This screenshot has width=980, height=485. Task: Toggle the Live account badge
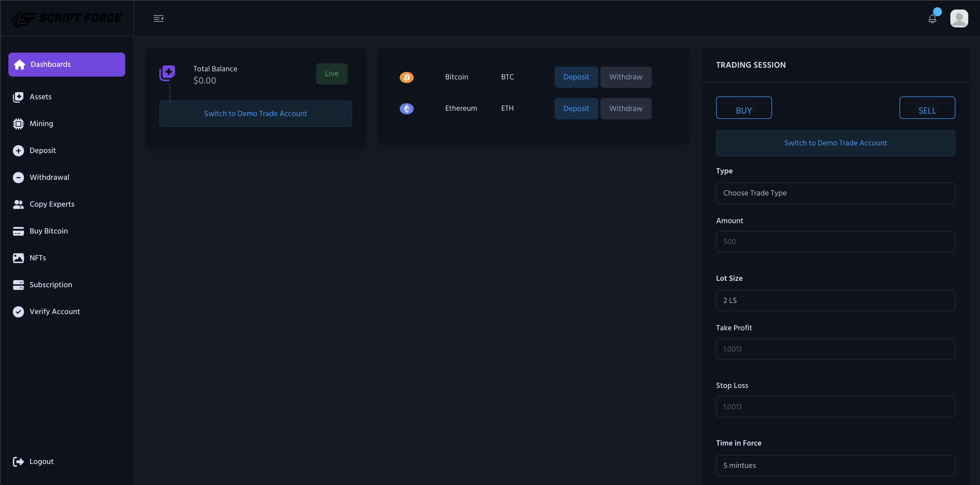click(331, 74)
